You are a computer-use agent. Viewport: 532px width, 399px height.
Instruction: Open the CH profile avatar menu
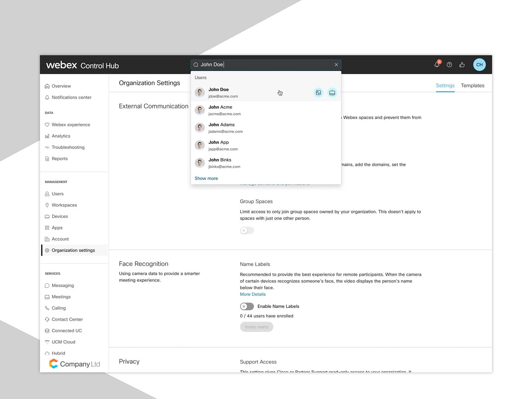coord(479,65)
